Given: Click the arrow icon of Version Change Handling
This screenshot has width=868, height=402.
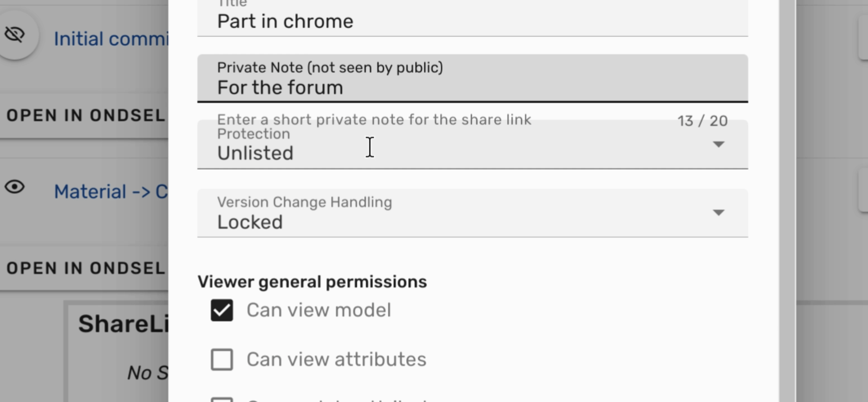Looking at the screenshot, I should [718, 213].
